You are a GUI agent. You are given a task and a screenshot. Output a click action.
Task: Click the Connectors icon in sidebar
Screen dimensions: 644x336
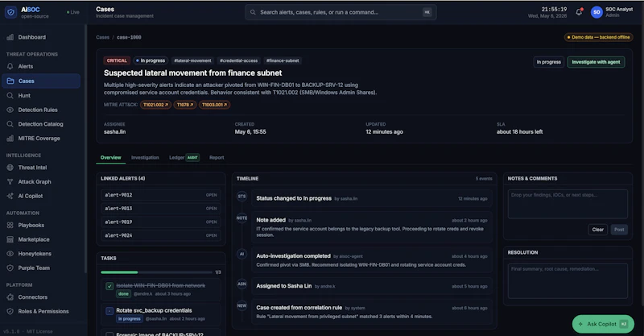click(10, 297)
